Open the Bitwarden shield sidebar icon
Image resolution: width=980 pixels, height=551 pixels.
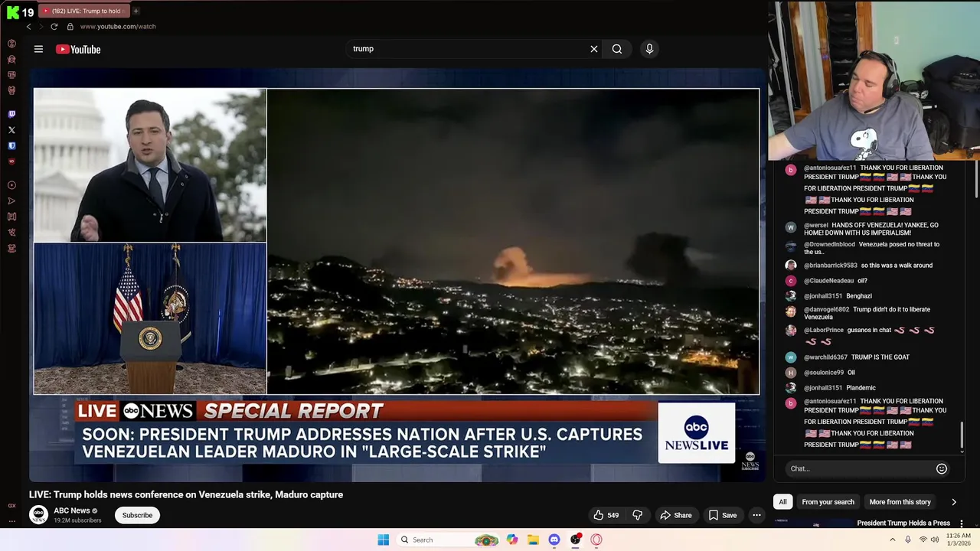click(11, 145)
